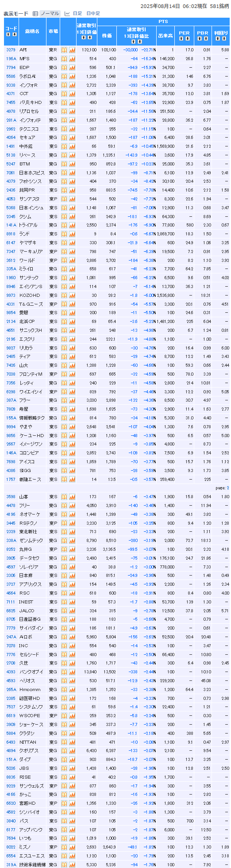
Task: Sort descending by PBR column
Action: (206, 38)
